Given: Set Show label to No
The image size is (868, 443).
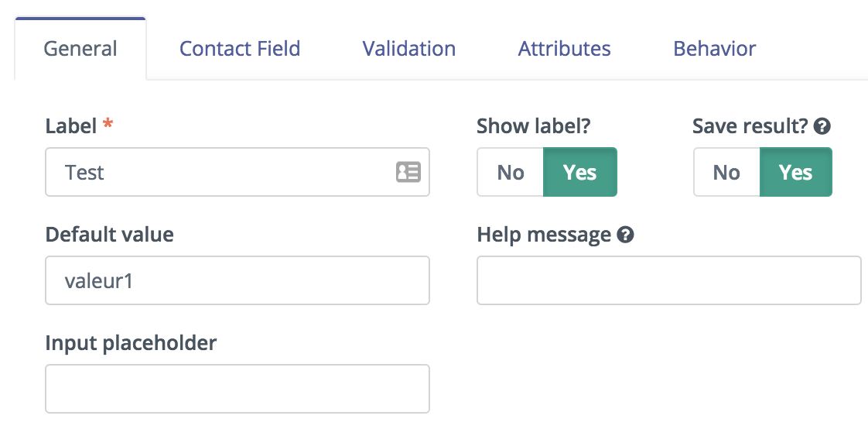Looking at the screenshot, I should coord(511,172).
